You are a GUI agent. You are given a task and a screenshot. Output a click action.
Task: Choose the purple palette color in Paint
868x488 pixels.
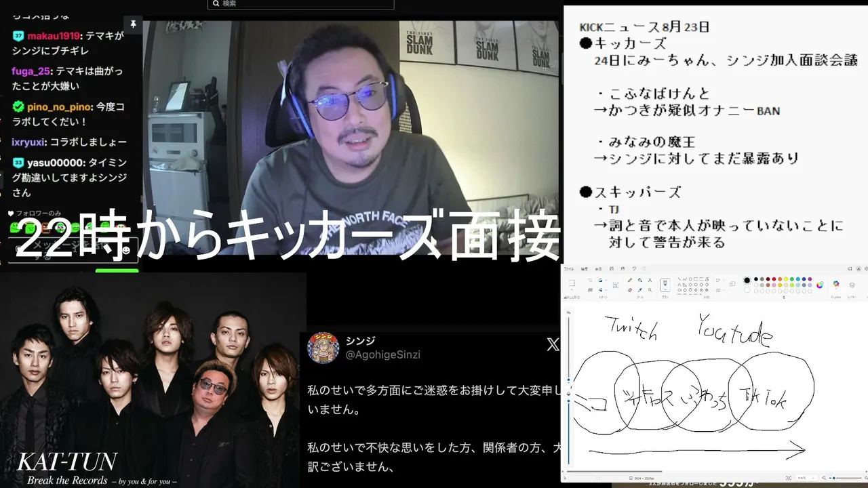(x=810, y=279)
